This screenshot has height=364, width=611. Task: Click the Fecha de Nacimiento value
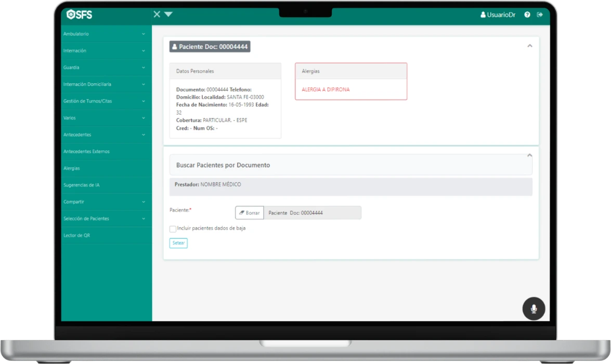tap(241, 105)
